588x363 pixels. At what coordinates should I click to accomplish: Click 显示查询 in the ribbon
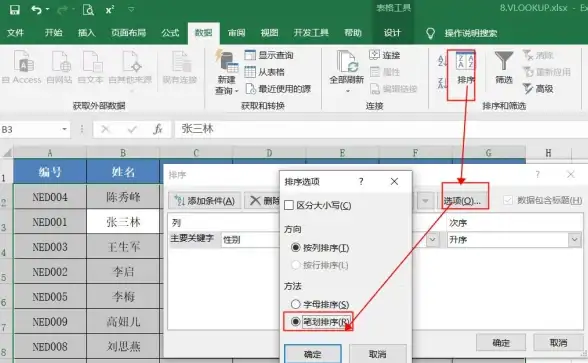[269, 55]
